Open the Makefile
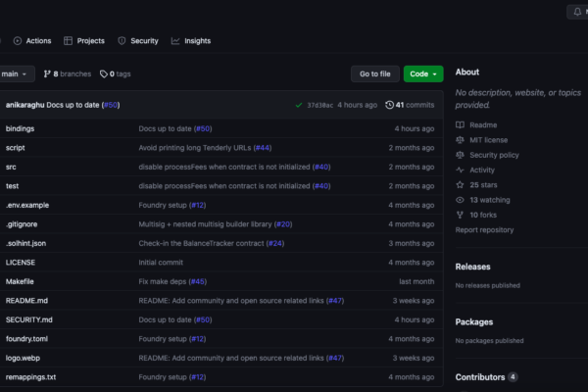This screenshot has height=392, width=588. [20, 281]
